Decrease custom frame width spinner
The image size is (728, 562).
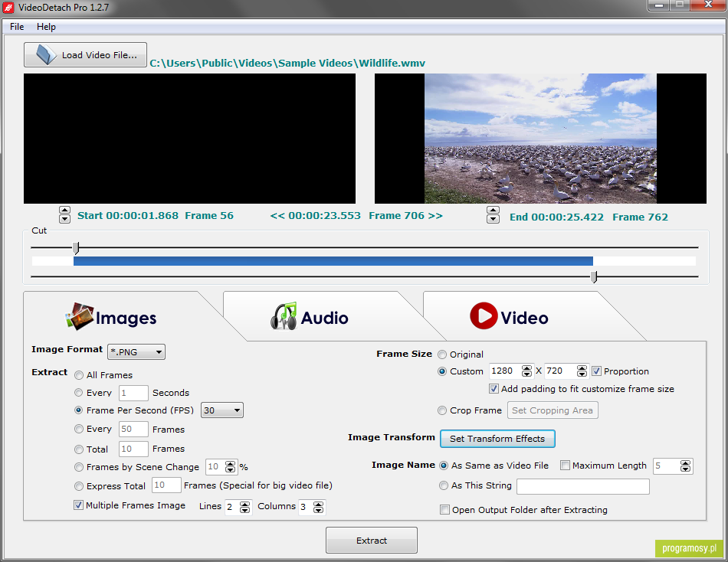[526, 374]
